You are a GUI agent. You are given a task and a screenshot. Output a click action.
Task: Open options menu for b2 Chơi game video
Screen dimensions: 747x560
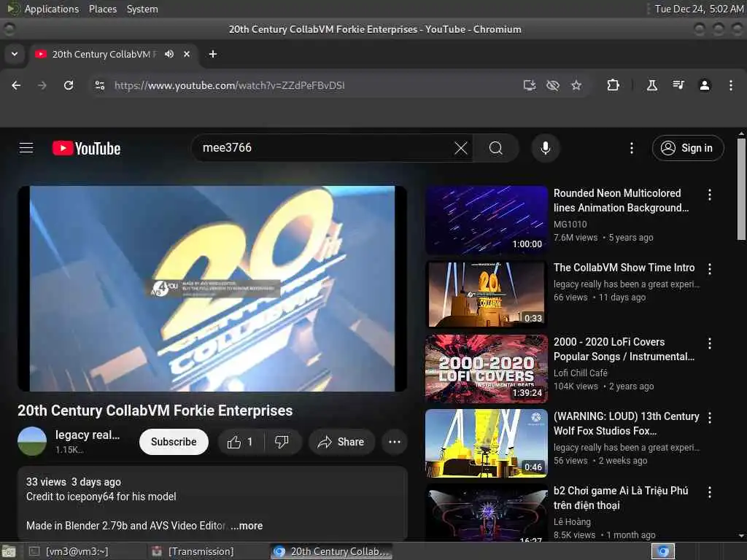tap(710, 492)
